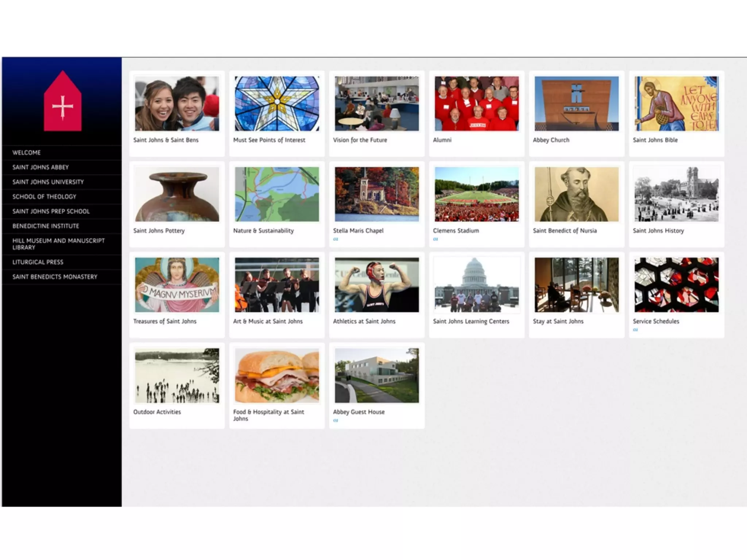747x560 pixels.
Task: Click the small blue icon under Stella Maris Chapel
Action: 336,239
